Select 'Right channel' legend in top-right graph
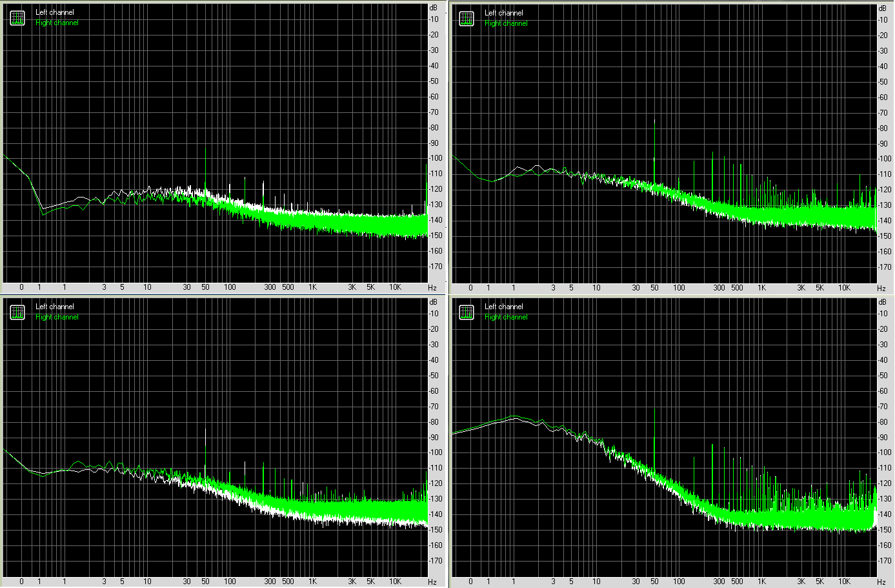 (x=506, y=23)
